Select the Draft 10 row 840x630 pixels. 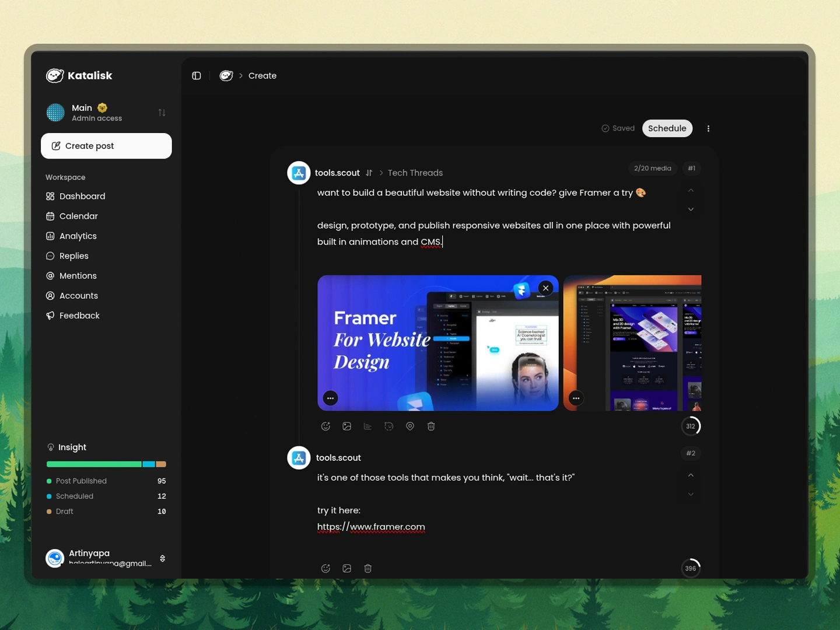pos(106,512)
